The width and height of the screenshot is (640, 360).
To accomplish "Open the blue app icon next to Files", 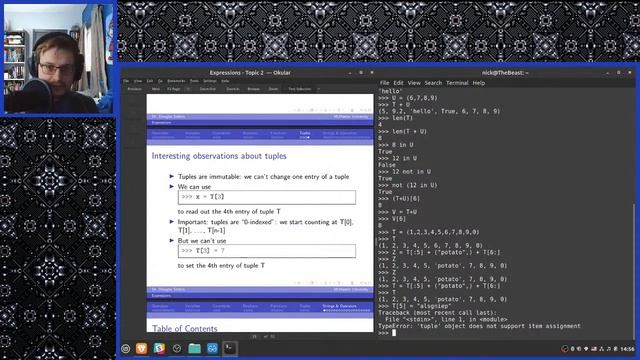I will pos(212,348).
